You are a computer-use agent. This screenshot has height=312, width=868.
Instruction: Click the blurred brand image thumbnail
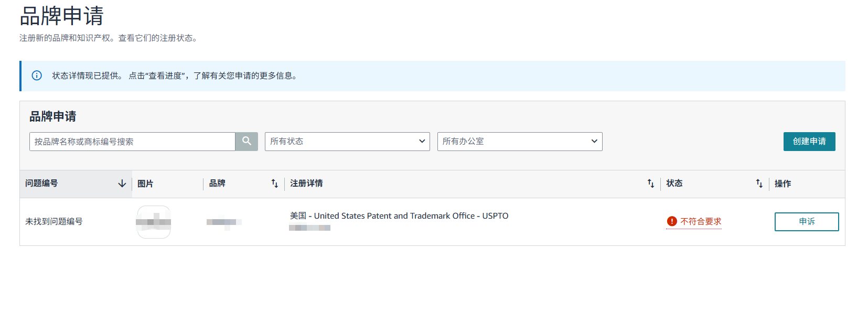pyautogui.click(x=154, y=222)
